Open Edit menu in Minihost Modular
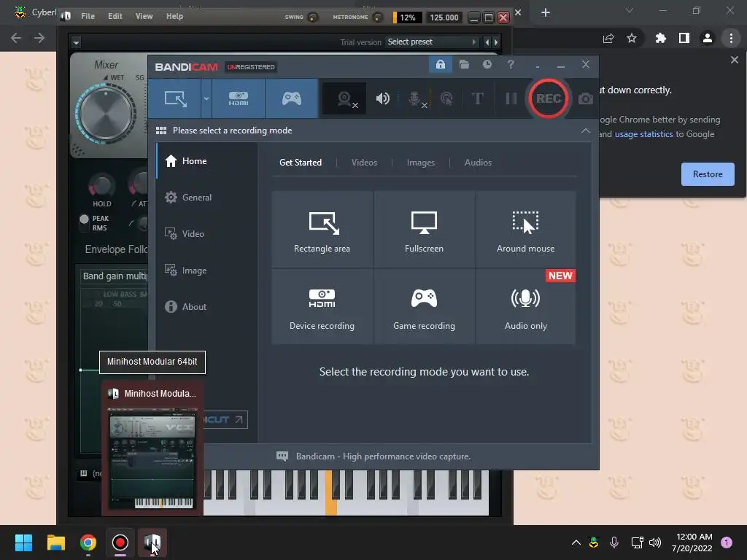 (115, 16)
